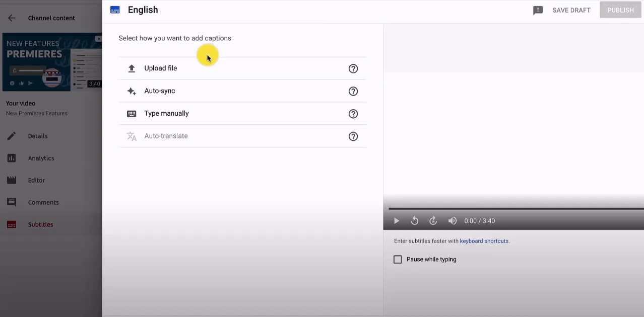
Task: Click the send feedback icon beside Save Draft
Action: pos(538,10)
